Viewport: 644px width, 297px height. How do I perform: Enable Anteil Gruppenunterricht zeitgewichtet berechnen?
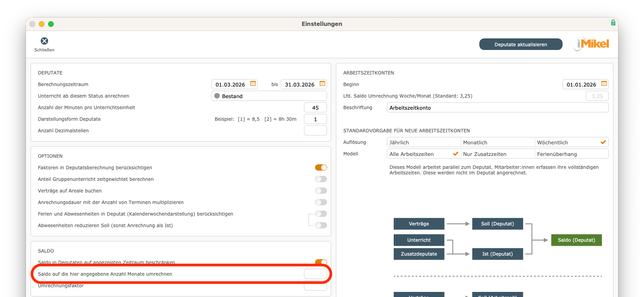pos(321,179)
